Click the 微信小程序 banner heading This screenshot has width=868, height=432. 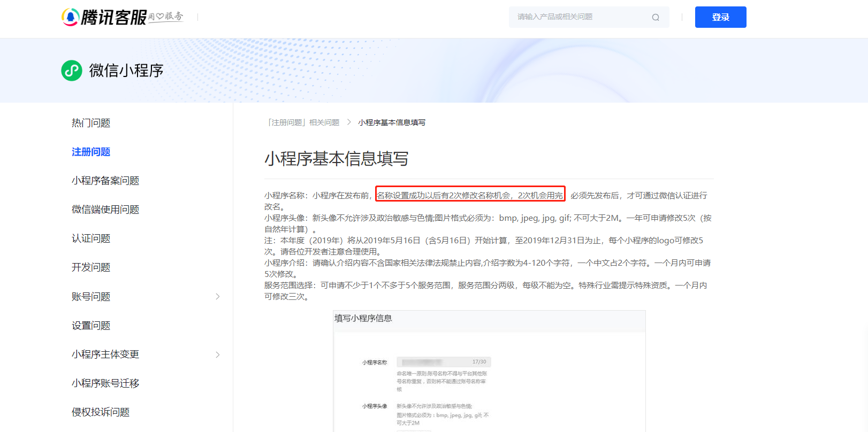(126, 71)
